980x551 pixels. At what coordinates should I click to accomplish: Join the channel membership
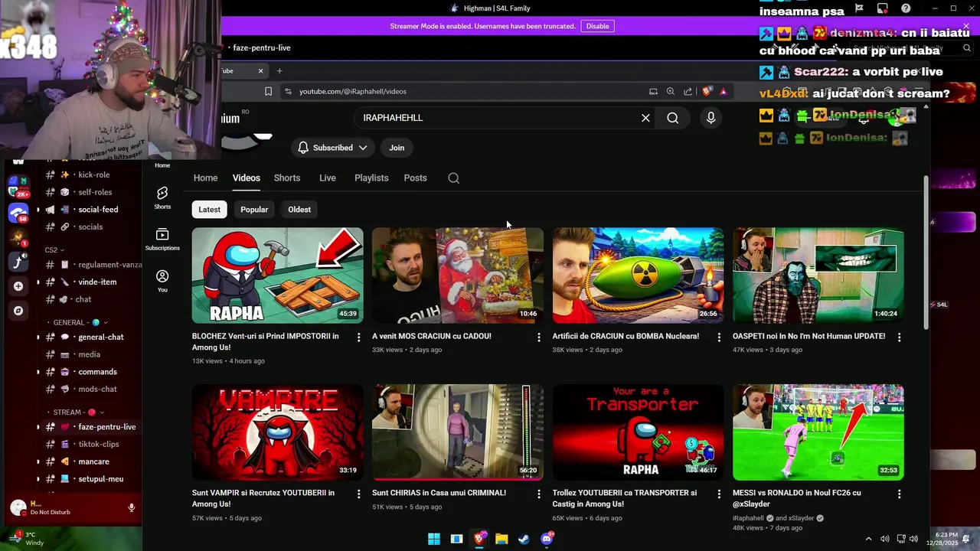397,148
